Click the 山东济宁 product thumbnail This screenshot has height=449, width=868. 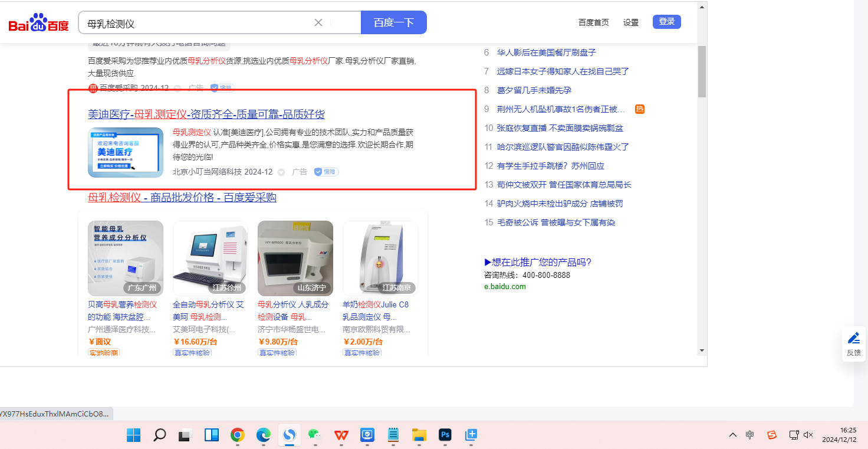pyautogui.click(x=295, y=258)
